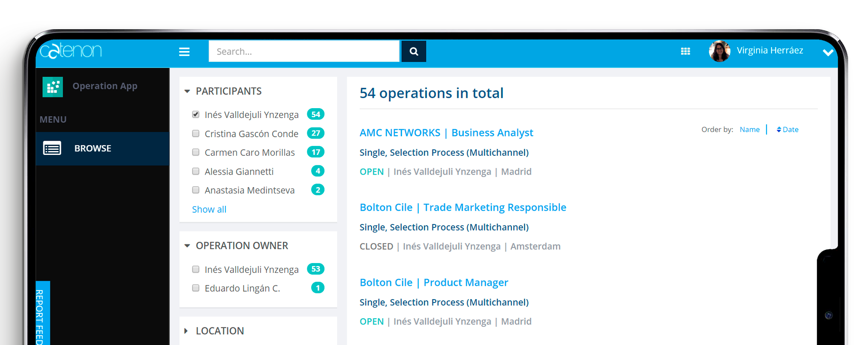This screenshot has width=868, height=345.
Task: Click the 53 owner count badge
Action: tap(316, 269)
